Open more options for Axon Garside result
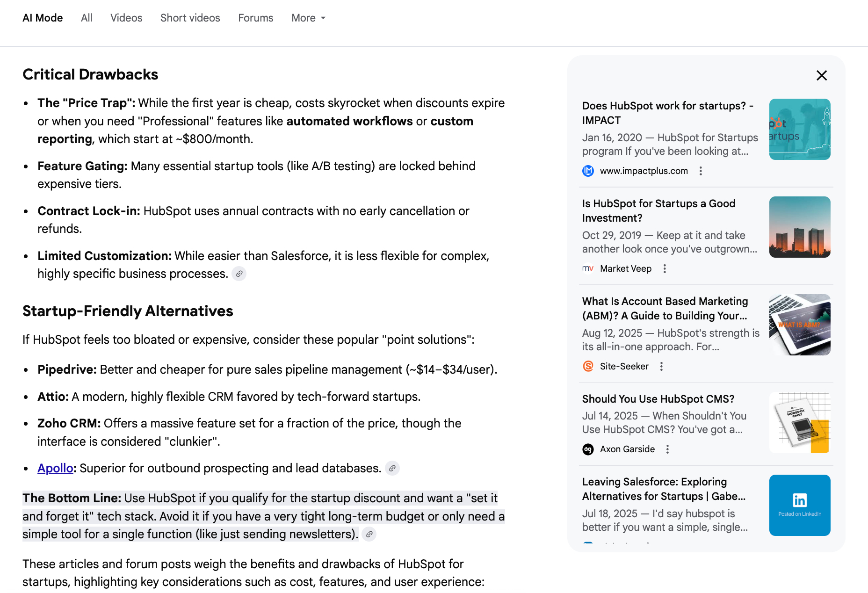868x593 pixels. (x=667, y=449)
